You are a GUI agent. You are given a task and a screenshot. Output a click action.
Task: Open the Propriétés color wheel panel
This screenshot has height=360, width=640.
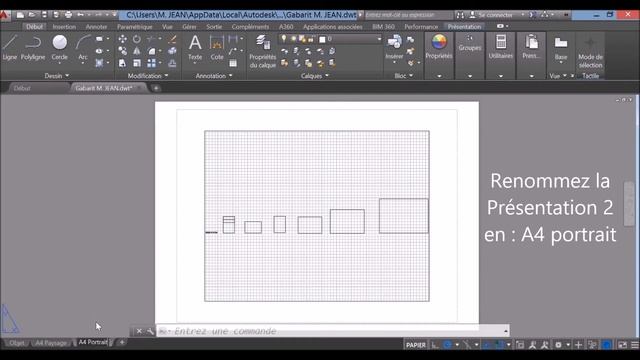(x=439, y=47)
